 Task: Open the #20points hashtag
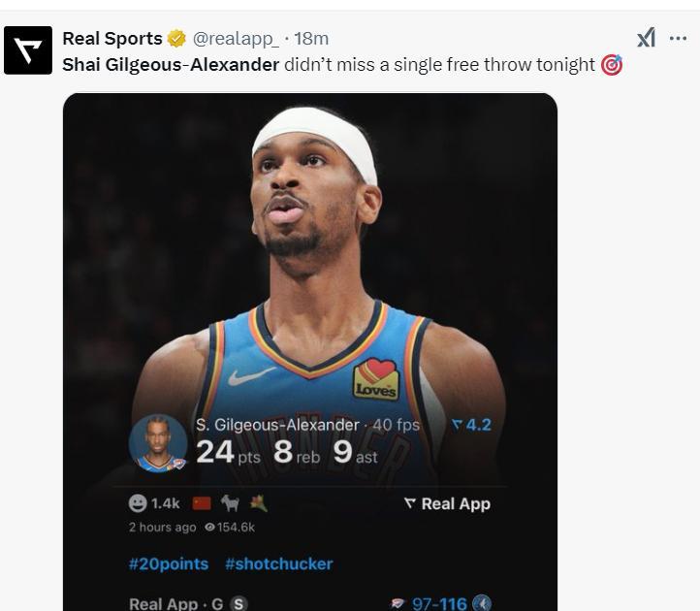(169, 563)
